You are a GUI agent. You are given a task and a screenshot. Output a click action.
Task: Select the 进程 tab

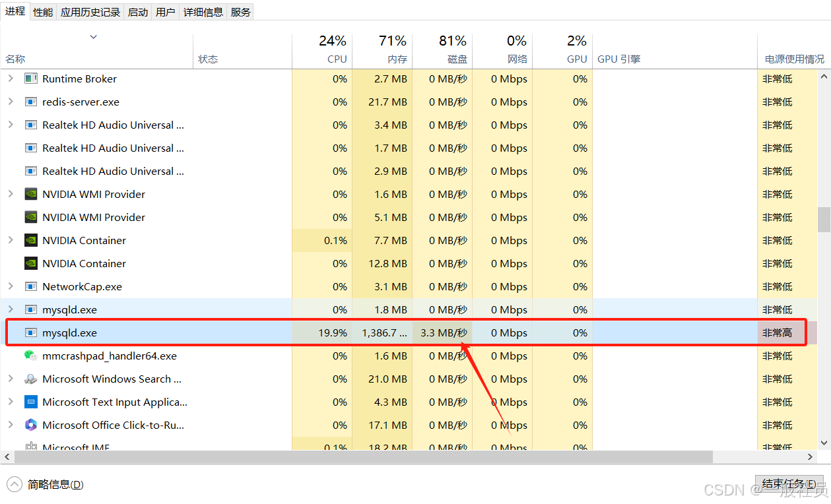point(15,11)
